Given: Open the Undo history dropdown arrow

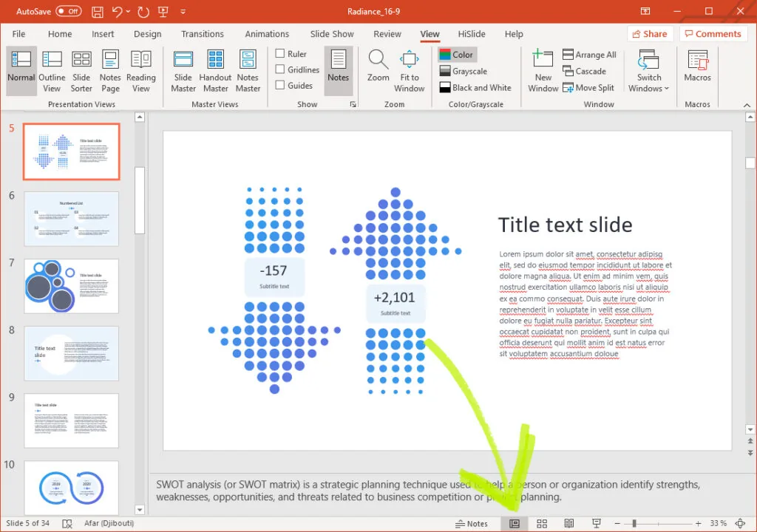Looking at the screenshot, I should (x=129, y=12).
